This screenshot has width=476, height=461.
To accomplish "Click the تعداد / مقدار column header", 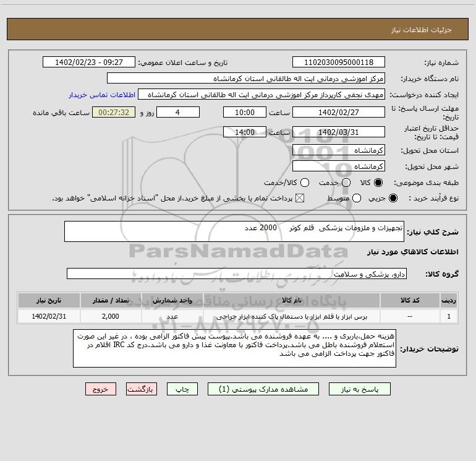I will click(x=111, y=300).
